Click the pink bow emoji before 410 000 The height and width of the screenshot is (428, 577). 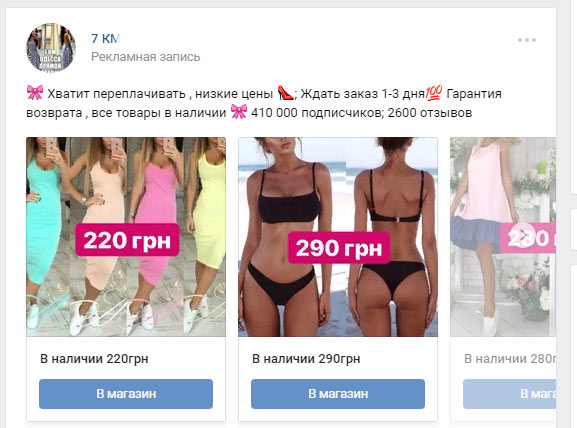239,112
